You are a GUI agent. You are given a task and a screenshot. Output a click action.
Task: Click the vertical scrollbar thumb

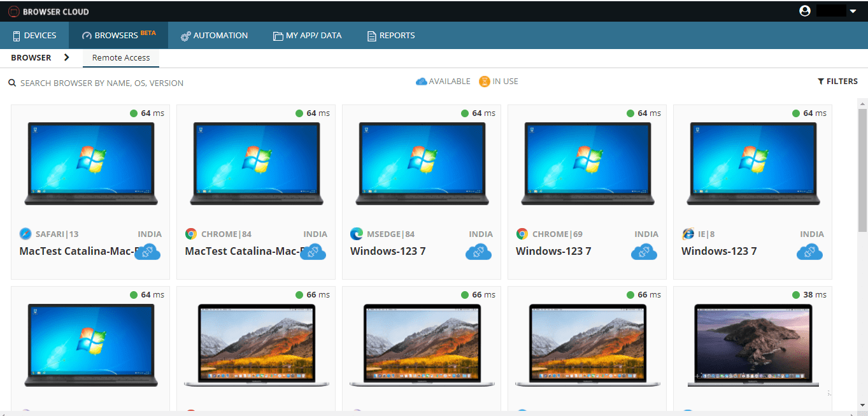pos(863,170)
